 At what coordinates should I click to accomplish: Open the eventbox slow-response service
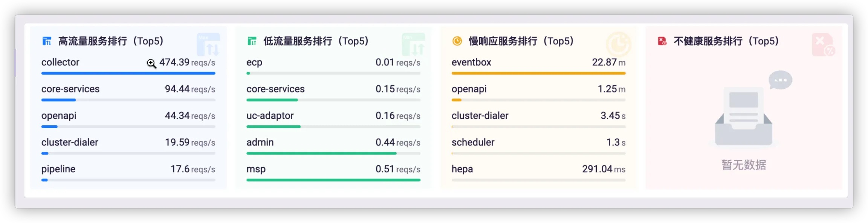pos(471,62)
